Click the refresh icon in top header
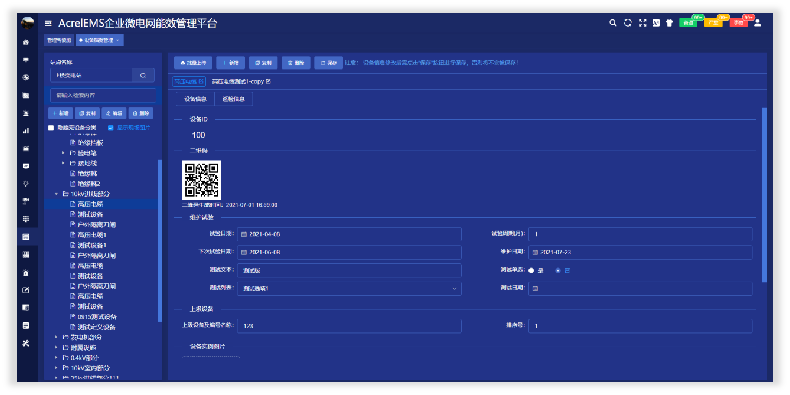Screen dimensions: 790x395 (x=628, y=23)
